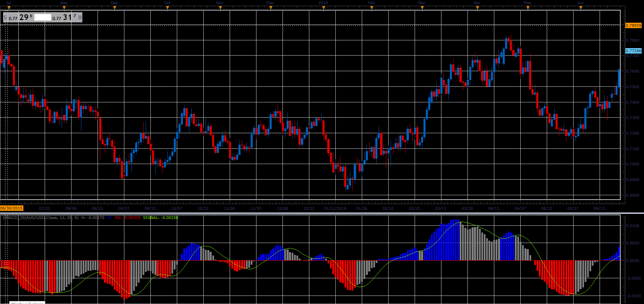Click the Jul orange month marker
This screenshot has height=304, width=644.
point(9,7)
